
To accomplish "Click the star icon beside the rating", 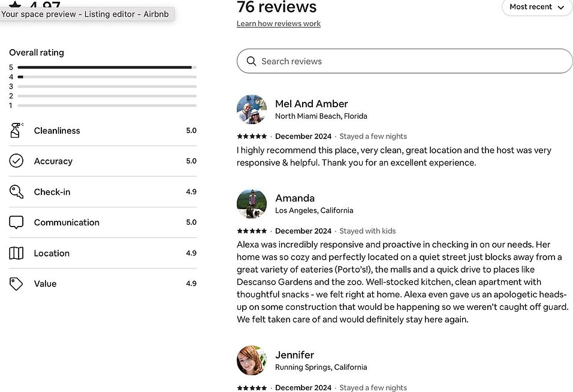I will click(x=15, y=4).
